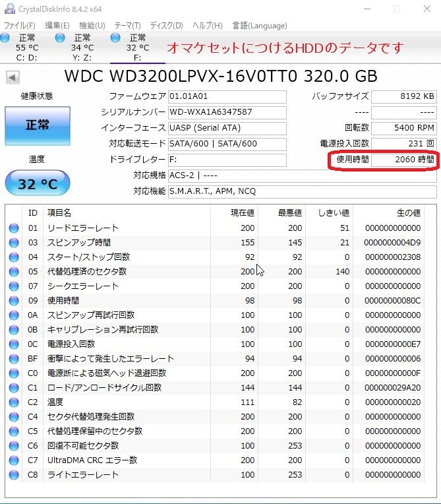Open the ファイル(F) menu
Viewport: 441px width, 504px height.
point(19,25)
